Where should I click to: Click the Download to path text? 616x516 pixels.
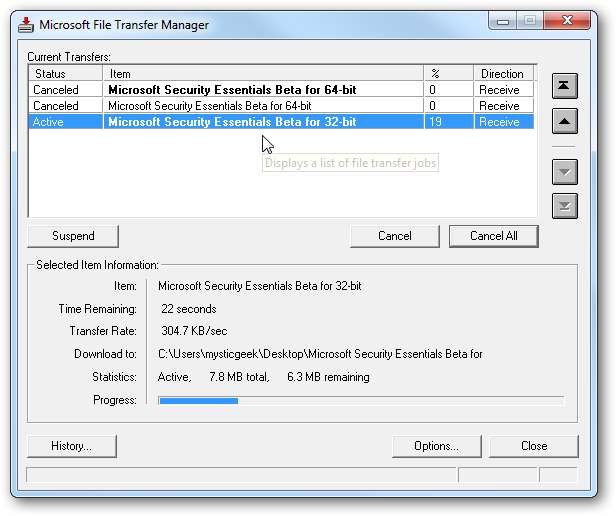[320, 354]
